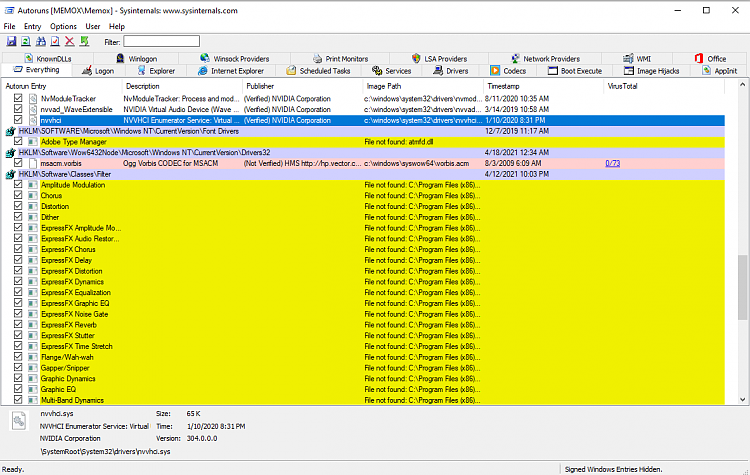Click the vertical scrollbar thumb
Viewport: 750px width, 475px height.
[x=742, y=287]
